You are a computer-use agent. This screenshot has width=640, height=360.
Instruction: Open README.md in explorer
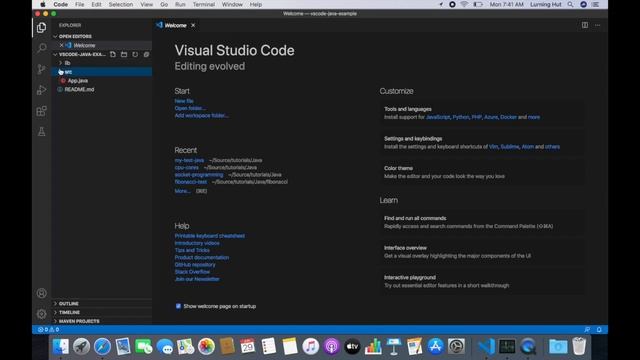point(79,89)
